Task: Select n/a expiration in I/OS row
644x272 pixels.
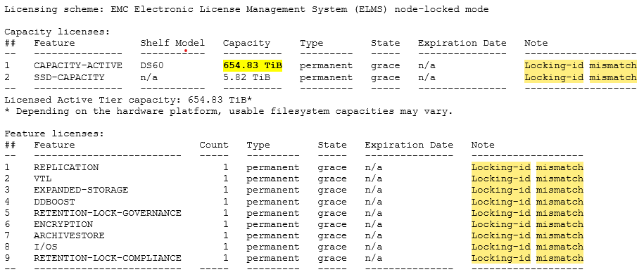Action: point(373,247)
